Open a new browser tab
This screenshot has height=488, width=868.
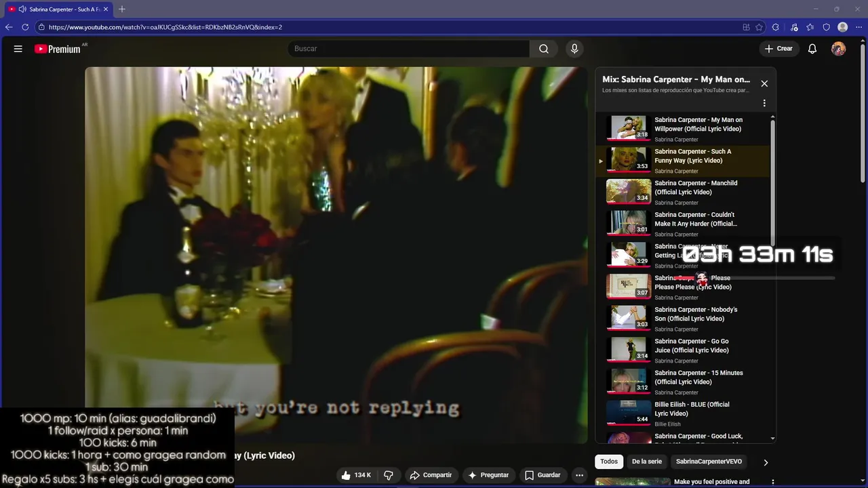pos(122,9)
